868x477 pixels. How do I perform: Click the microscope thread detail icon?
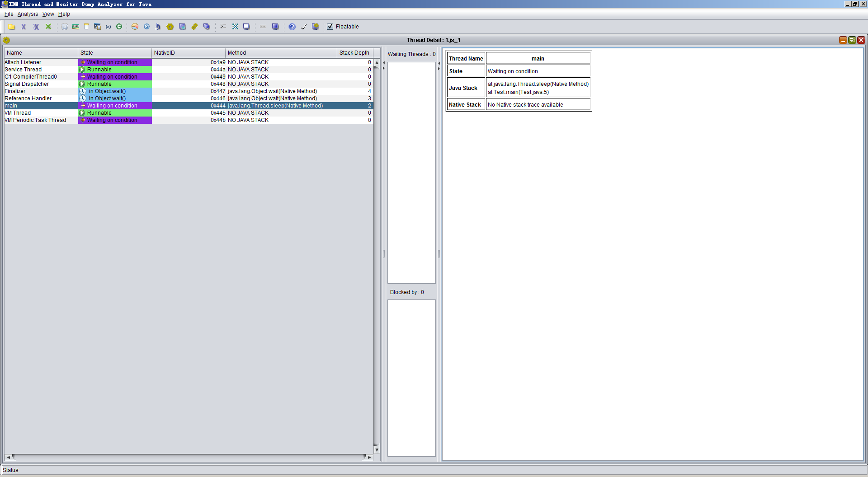click(x=158, y=27)
